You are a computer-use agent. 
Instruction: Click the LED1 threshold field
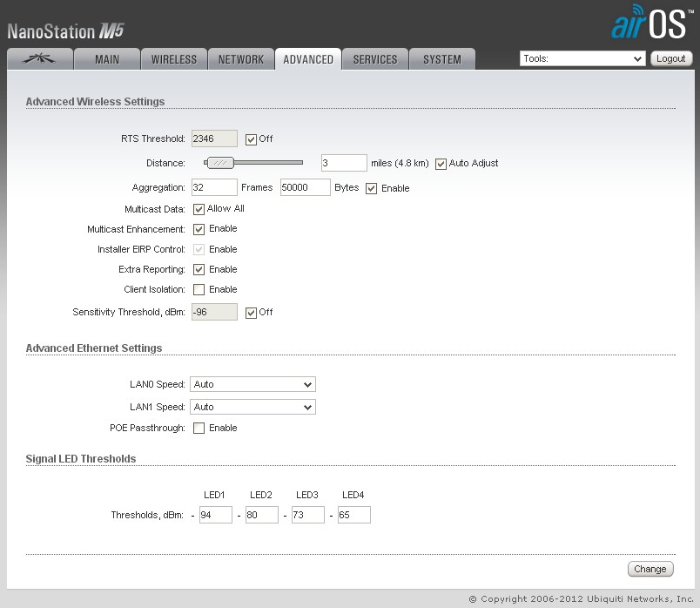pyautogui.click(x=216, y=515)
